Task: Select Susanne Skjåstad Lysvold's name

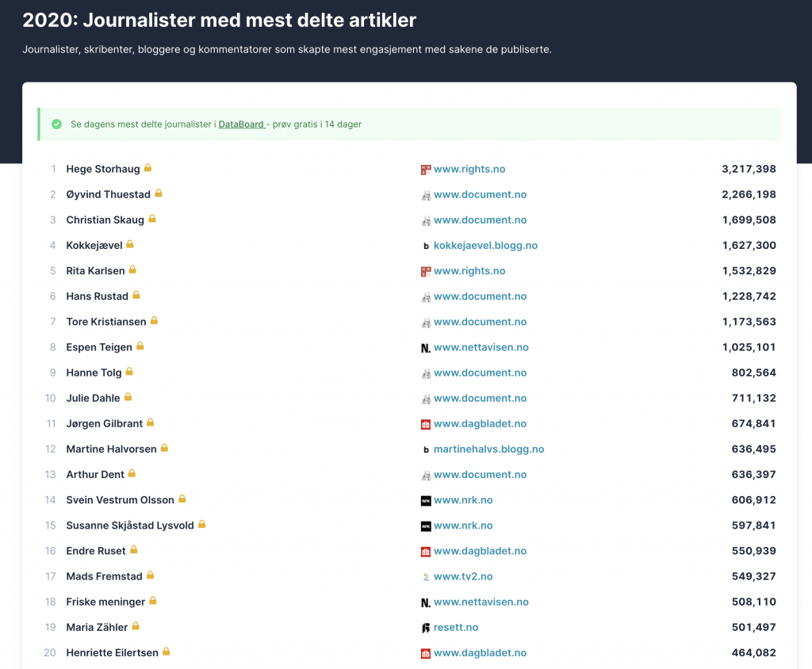Action: [130, 526]
